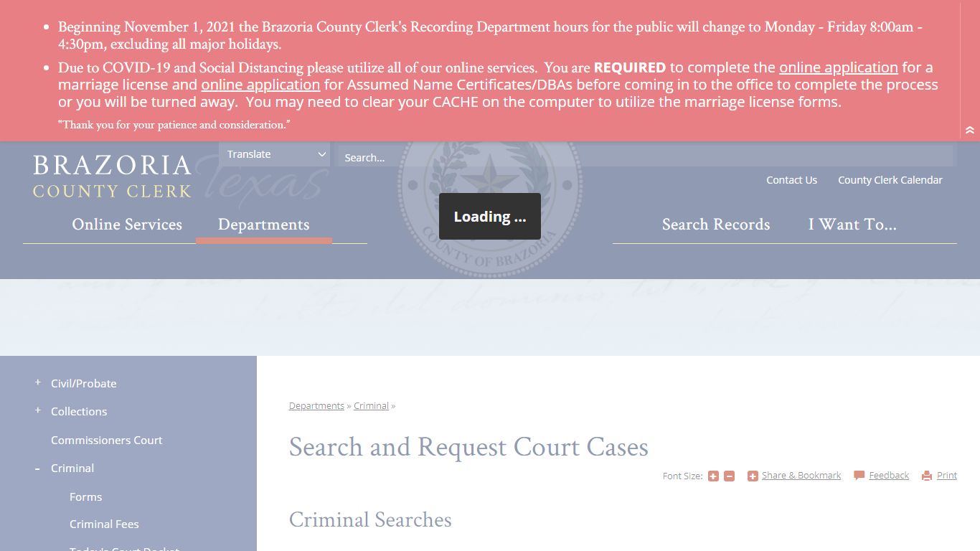Select Criminal in the sidebar

(x=72, y=468)
